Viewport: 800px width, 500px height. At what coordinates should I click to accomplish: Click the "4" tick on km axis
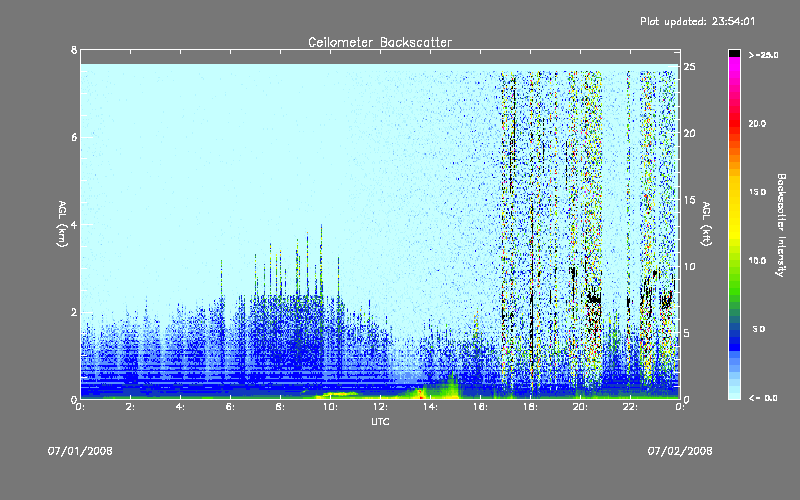click(x=74, y=225)
